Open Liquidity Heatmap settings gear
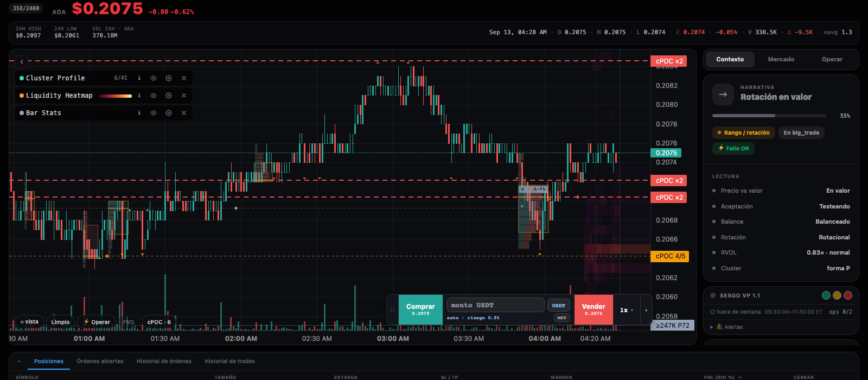The image size is (868, 380). pyautogui.click(x=169, y=96)
